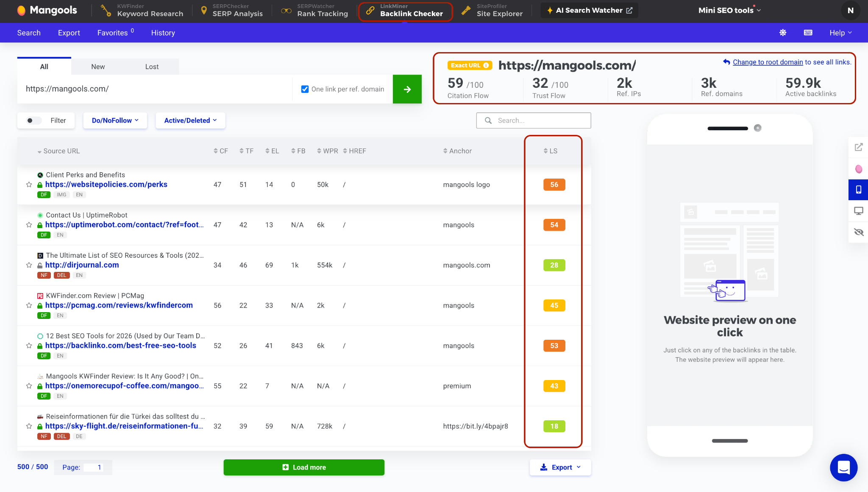Open https://websitepolicies.com/perks link
Screen dimensions: 868x492
(106, 184)
